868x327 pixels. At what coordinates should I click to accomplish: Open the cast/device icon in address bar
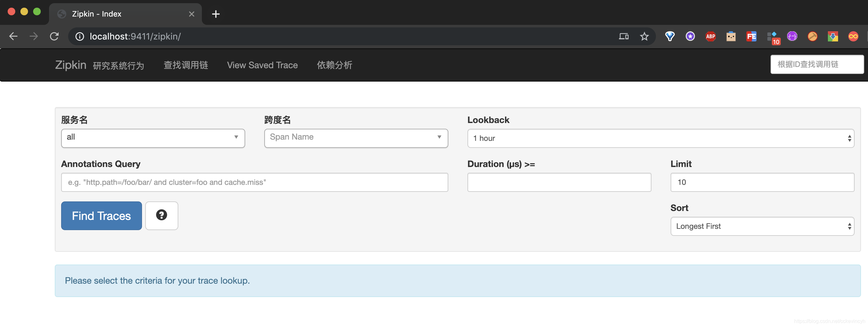624,36
